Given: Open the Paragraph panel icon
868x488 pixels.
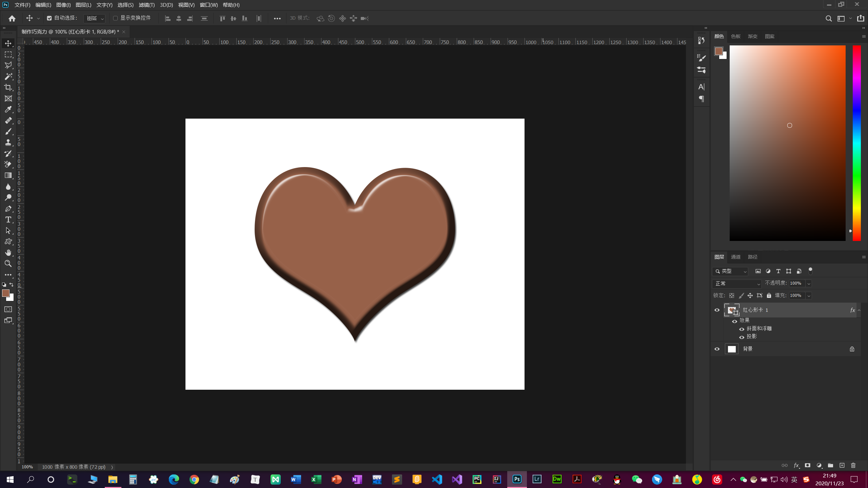Looking at the screenshot, I should (x=702, y=99).
